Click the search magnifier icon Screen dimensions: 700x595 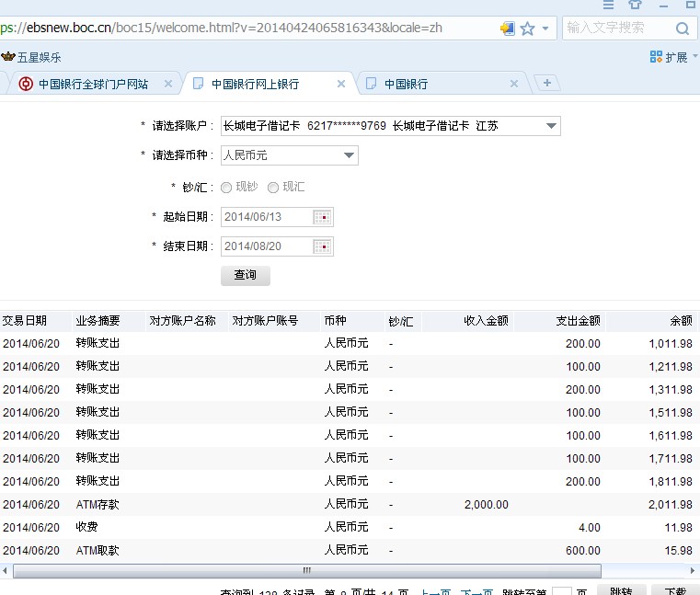point(682,29)
